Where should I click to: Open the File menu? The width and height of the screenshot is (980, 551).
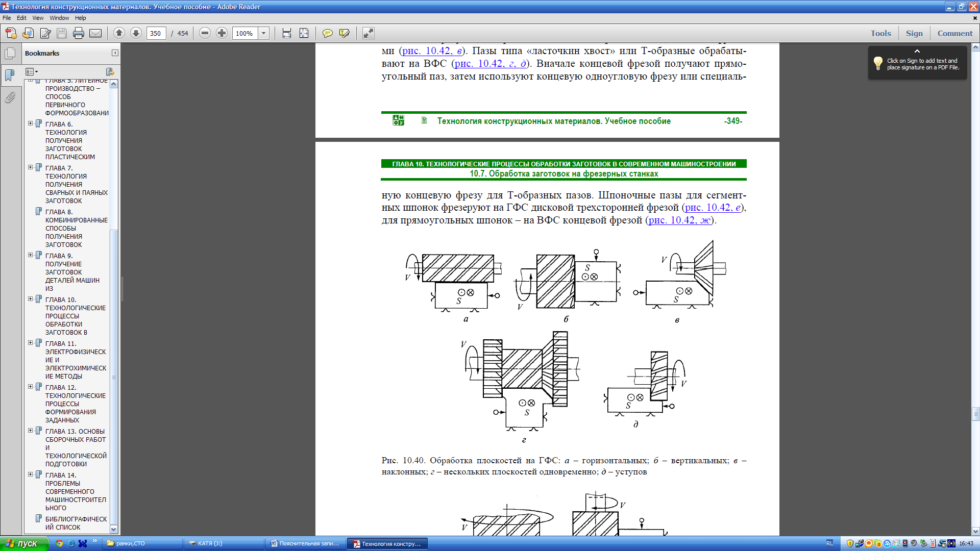tap(7, 18)
